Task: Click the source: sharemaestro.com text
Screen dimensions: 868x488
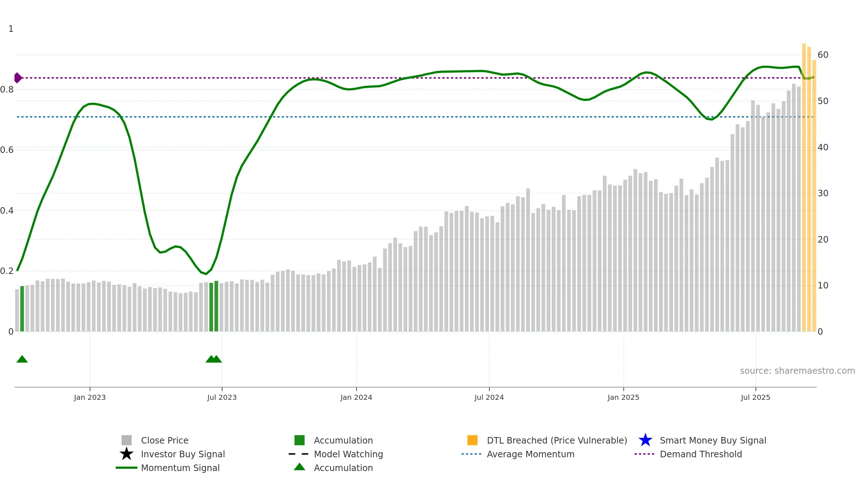Action: 797,371
